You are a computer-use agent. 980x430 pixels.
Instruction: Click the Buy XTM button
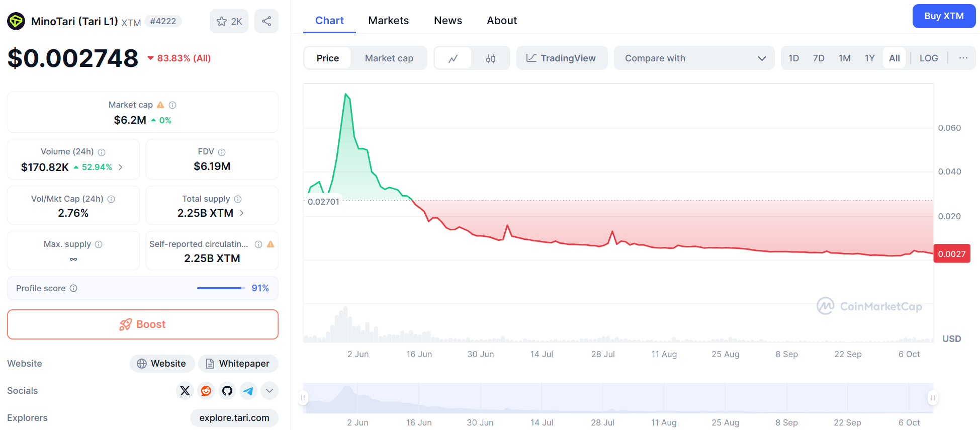pos(944,16)
